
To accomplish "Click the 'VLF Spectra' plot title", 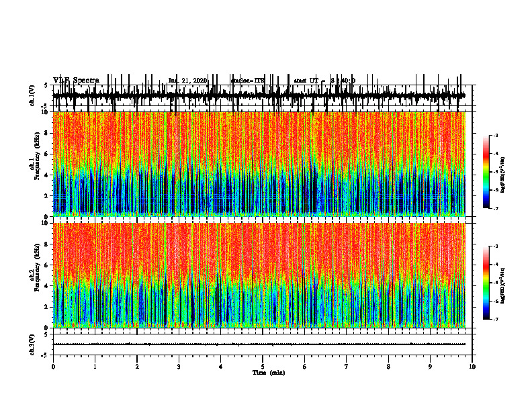I will pyautogui.click(x=76, y=81).
